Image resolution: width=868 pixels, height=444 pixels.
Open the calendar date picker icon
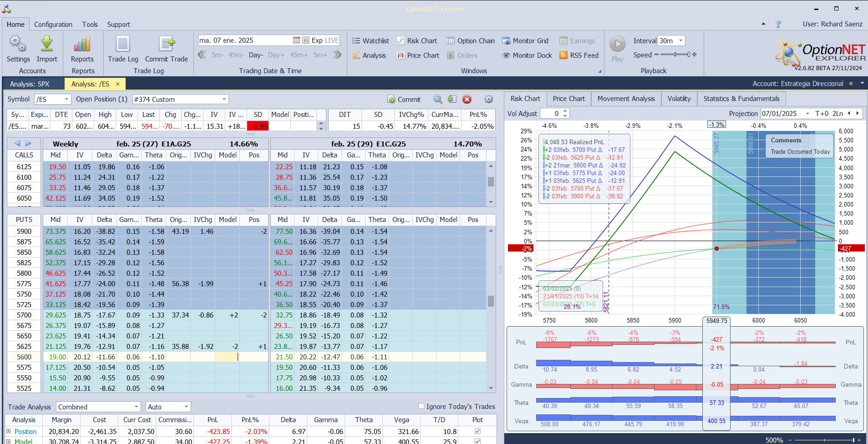click(296, 40)
